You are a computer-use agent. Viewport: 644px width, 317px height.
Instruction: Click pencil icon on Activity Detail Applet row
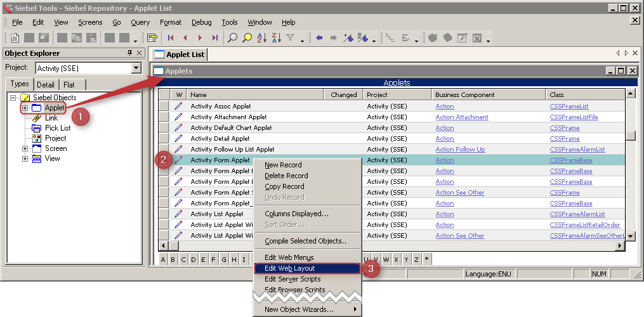point(178,138)
